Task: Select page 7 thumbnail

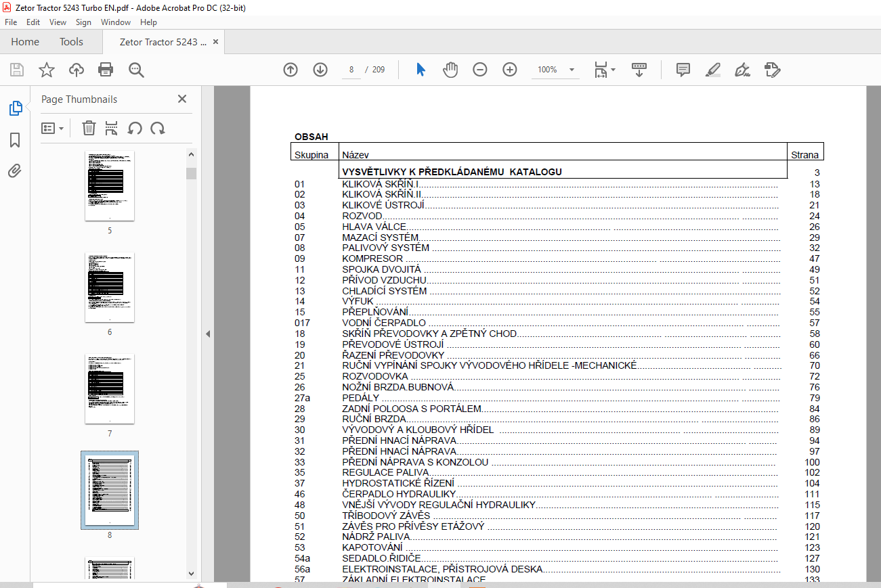Action: pyautogui.click(x=110, y=388)
